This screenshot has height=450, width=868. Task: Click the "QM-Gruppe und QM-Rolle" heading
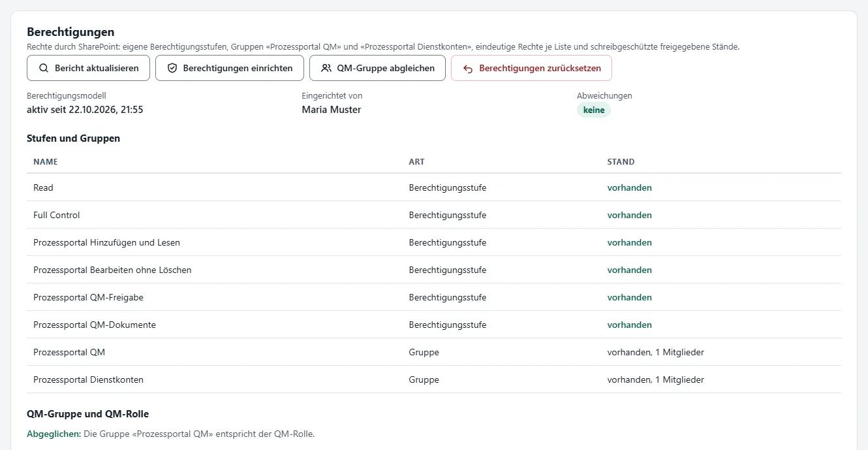pos(87,414)
